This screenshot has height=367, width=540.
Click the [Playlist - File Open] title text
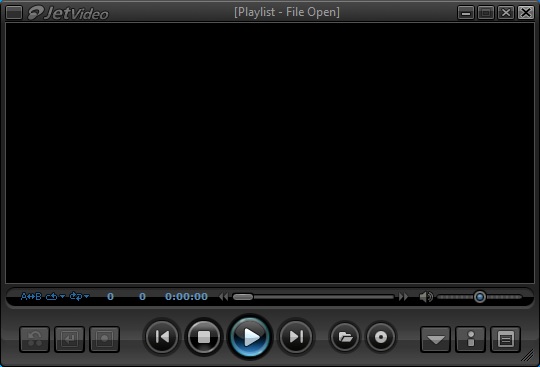pyautogui.click(x=287, y=12)
